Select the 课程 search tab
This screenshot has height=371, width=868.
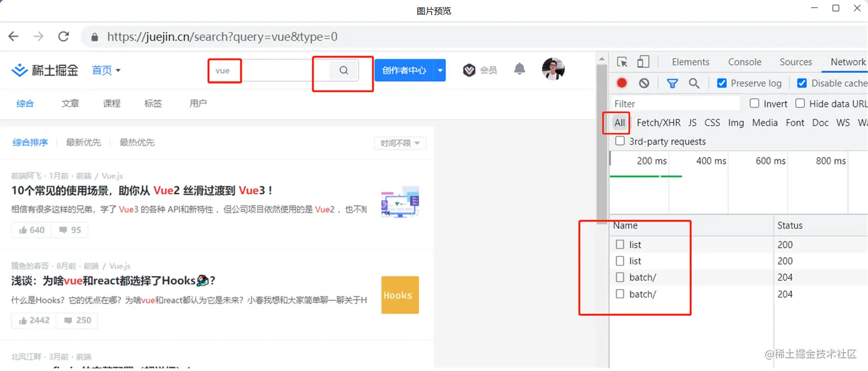coord(112,103)
